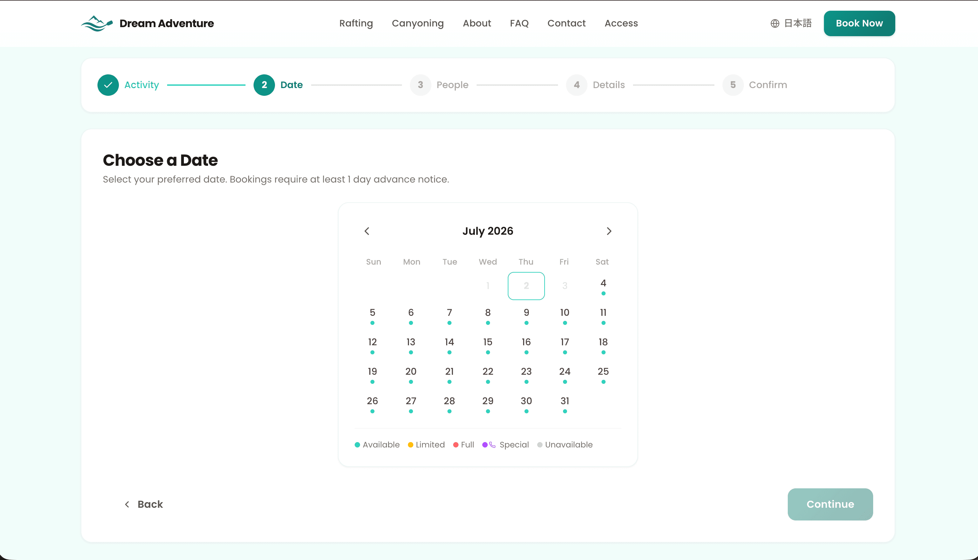Select July 25 on the calendar
The width and height of the screenshot is (978, 560).
pos(603,374)
